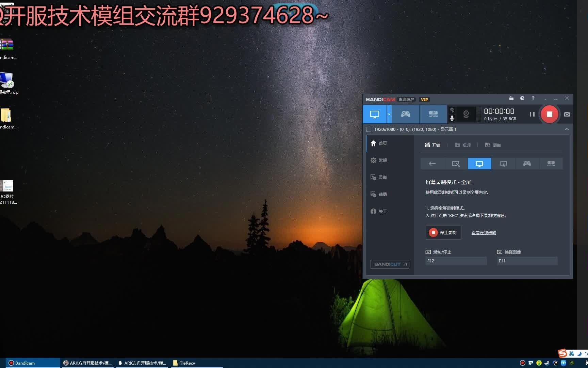
Task: Go to 常规 general settings via gear icon
Action: 378,160
